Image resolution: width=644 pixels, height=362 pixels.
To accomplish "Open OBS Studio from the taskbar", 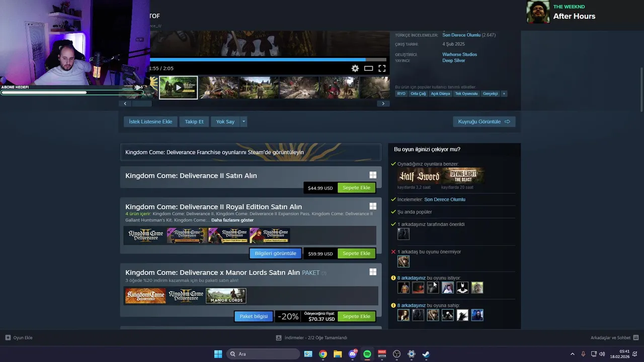I will point(397,354).
